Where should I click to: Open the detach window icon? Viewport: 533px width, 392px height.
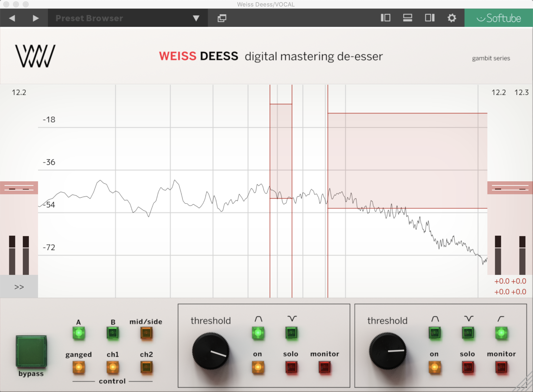click(222, 18)
